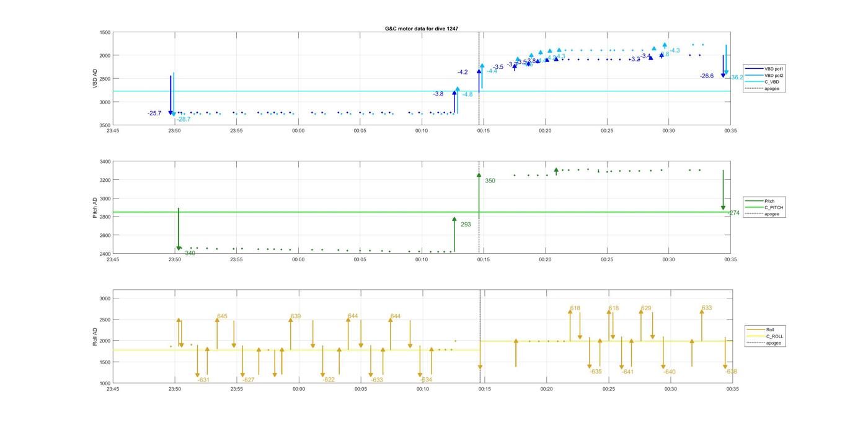Click the '293' annotation in the Pitch plot
This screenshot has width=868, height=430.
466,225
